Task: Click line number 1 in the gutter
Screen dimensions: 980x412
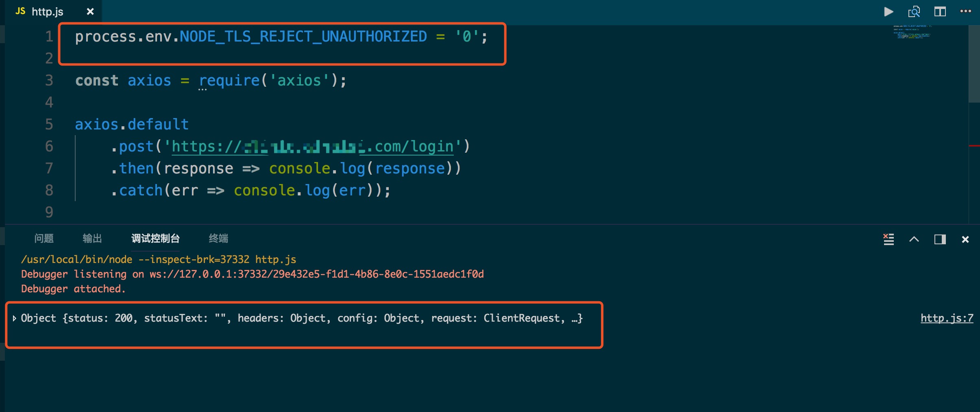Action: click(49, 37)
